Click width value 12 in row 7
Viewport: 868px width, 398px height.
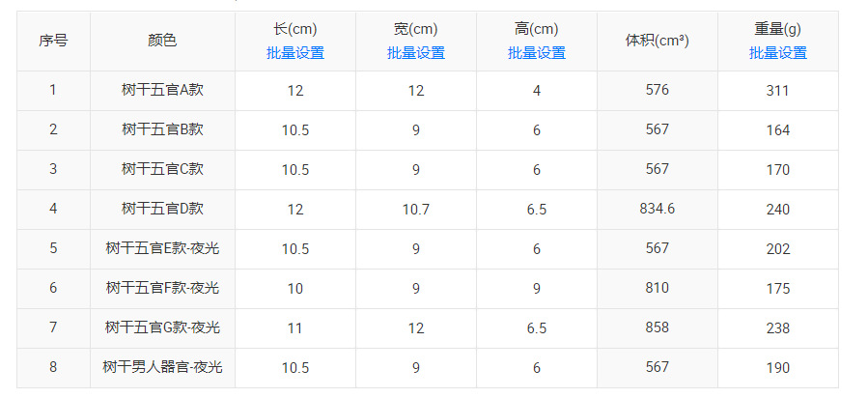click(x=415, y=328)
